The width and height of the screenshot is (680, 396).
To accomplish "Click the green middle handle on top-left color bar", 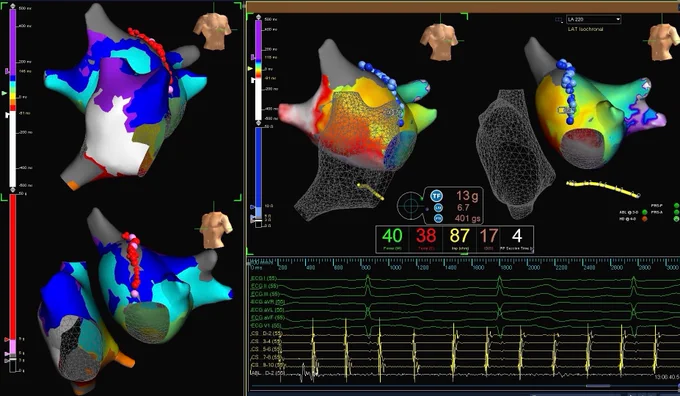I will [5, 93].
